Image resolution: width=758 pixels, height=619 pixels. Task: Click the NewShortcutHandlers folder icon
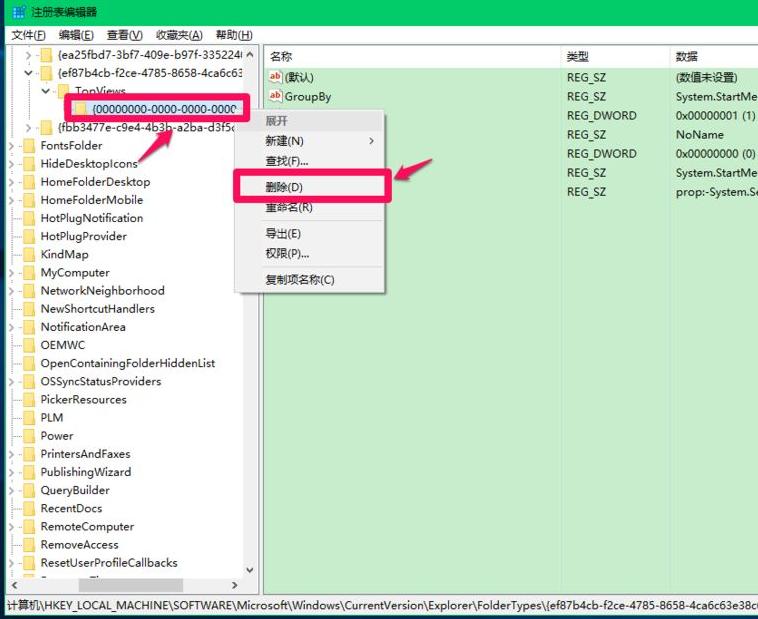coord(29,309)
